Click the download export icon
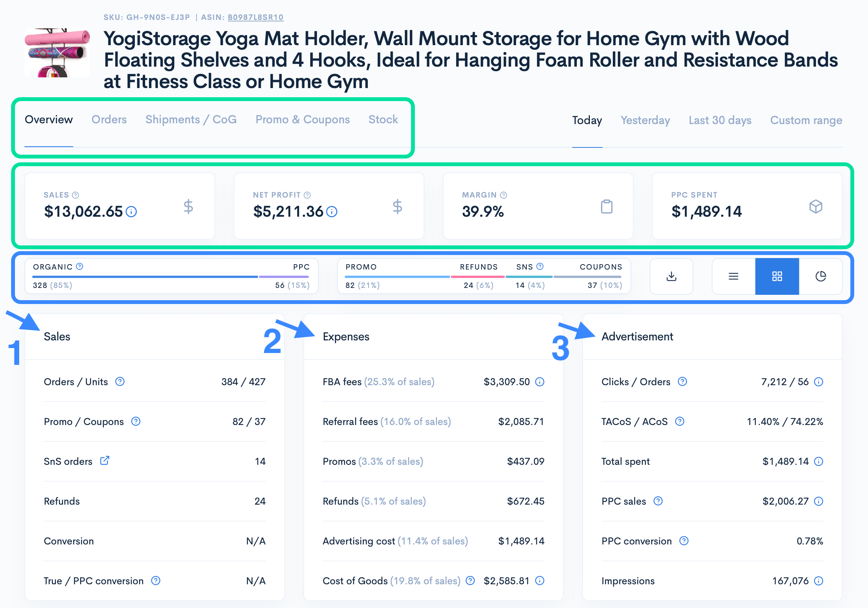Viewport: 868px width, 608px height. coord(671,276)
